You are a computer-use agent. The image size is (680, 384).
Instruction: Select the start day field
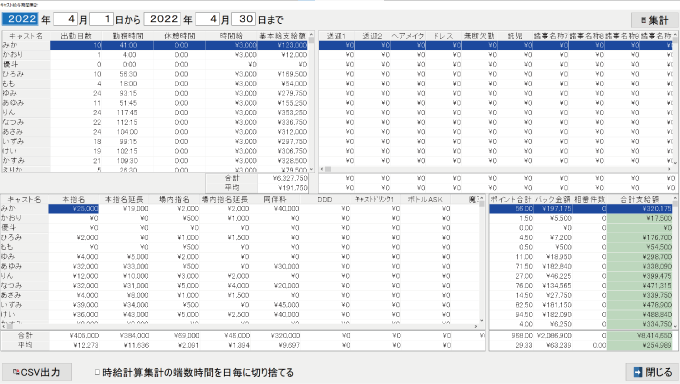coord(101,19)
